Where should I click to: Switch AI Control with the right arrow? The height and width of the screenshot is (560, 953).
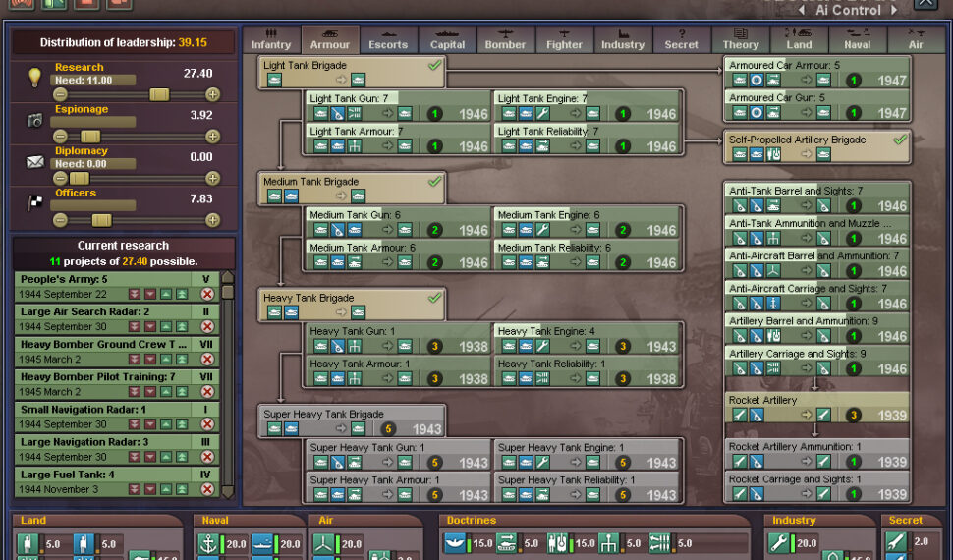[x=894, y=10]
